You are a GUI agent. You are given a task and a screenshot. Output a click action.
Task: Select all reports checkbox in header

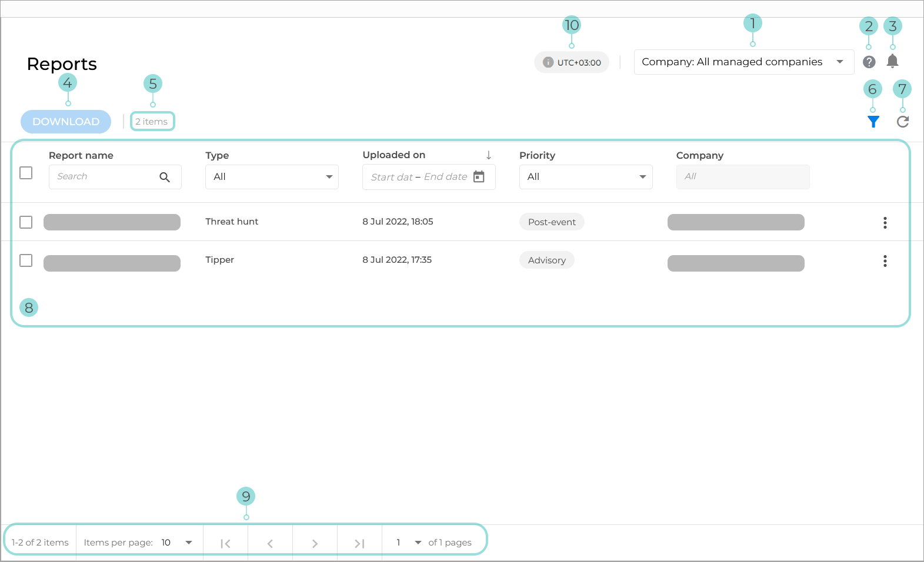[x=26, y=173]
